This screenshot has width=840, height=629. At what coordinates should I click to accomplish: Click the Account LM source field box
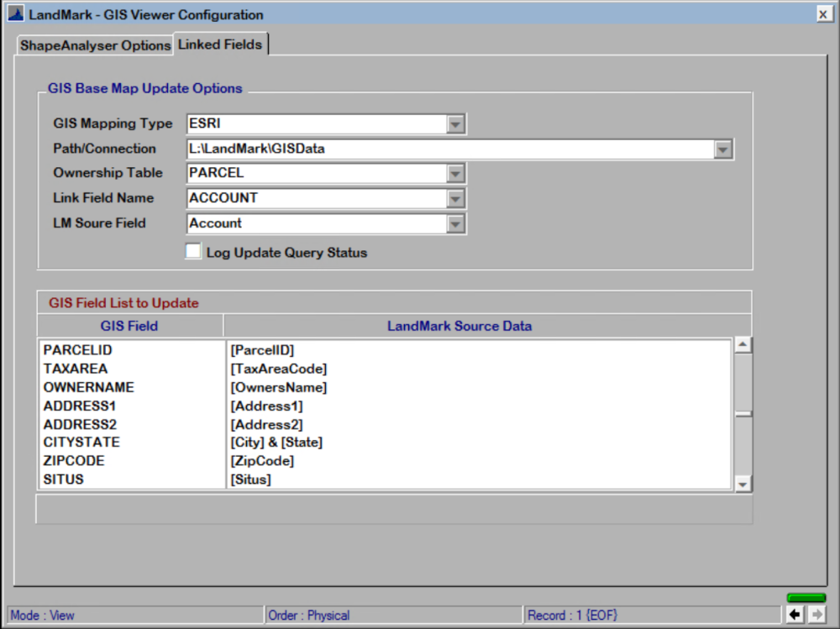point(317,223)
